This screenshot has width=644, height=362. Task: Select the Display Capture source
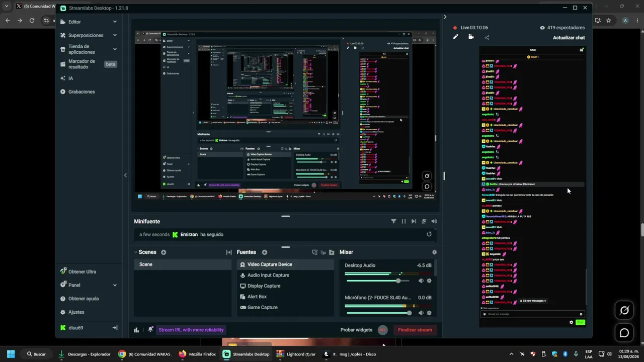[285, 286]
